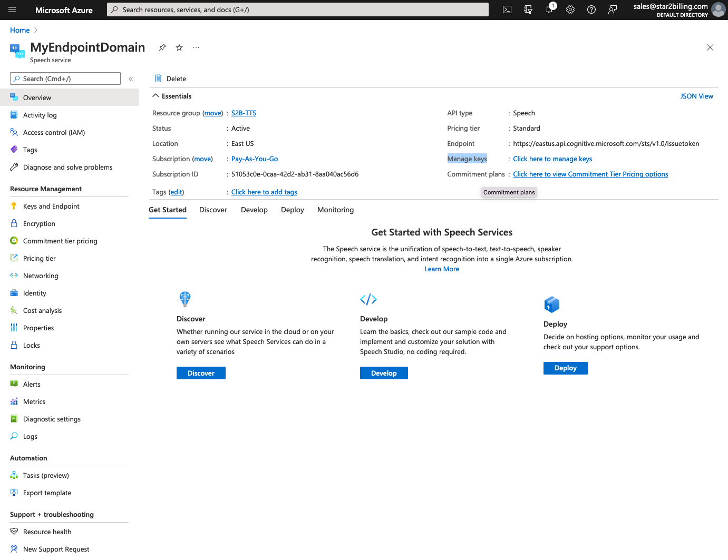Image resolution: width=728 pixels, height=560 pixels.
Task: Open Commitment tier pricing icon
Action: click(14, 241)
